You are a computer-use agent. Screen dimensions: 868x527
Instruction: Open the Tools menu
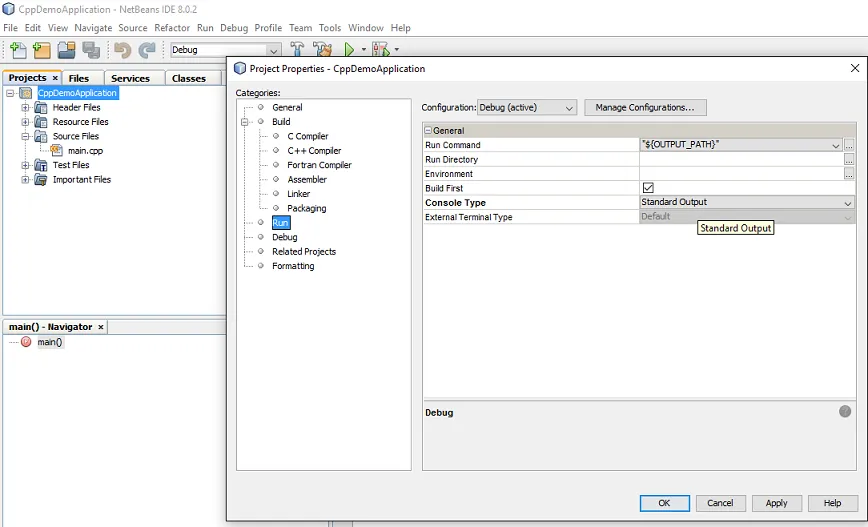[330, 28]
